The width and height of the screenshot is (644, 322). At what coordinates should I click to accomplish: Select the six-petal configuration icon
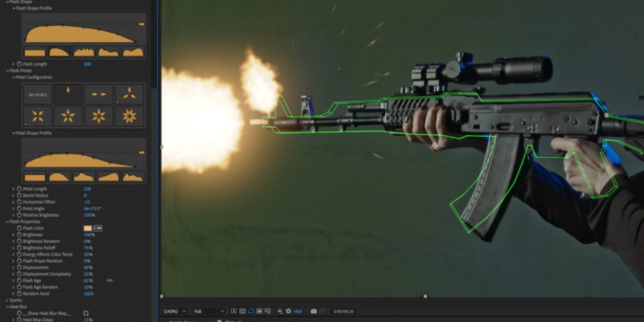(x=99, y=116)
